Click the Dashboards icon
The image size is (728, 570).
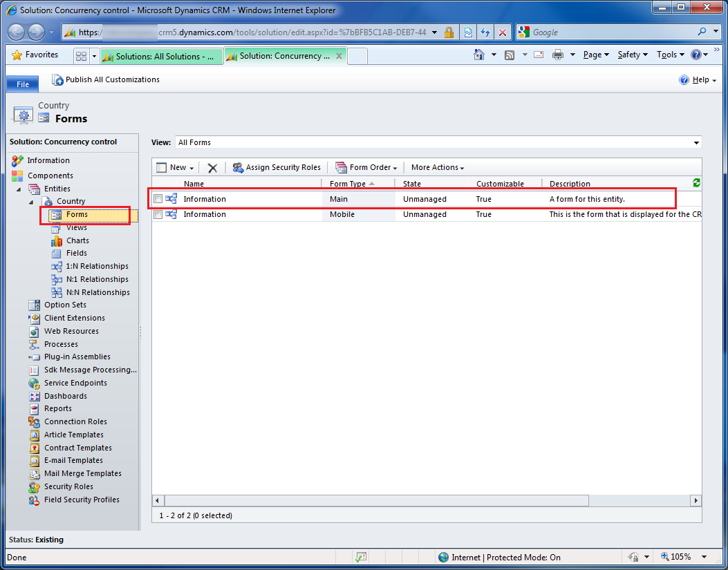coord(35,397)
